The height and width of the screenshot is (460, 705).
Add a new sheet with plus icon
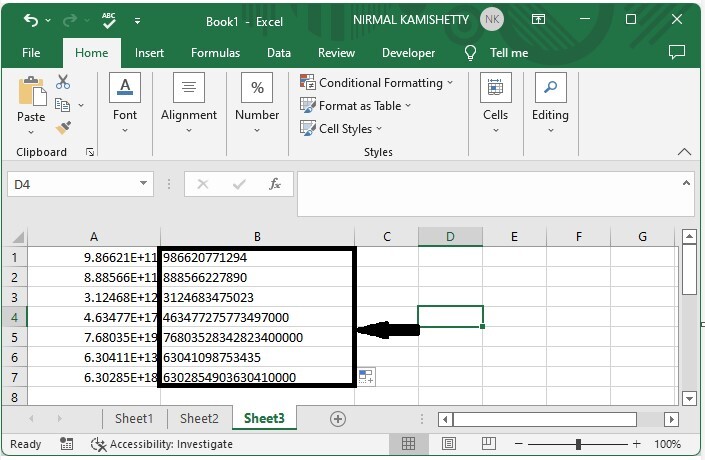[338, 419]
